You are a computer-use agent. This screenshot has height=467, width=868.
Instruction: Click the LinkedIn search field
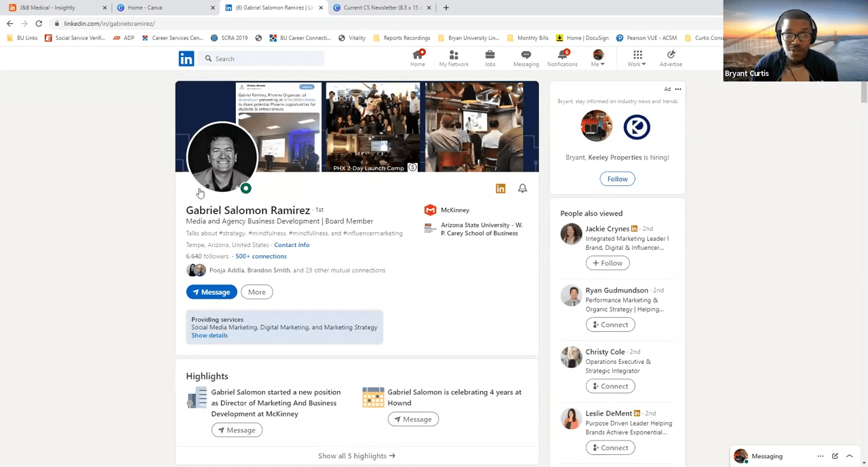(262, 59)
